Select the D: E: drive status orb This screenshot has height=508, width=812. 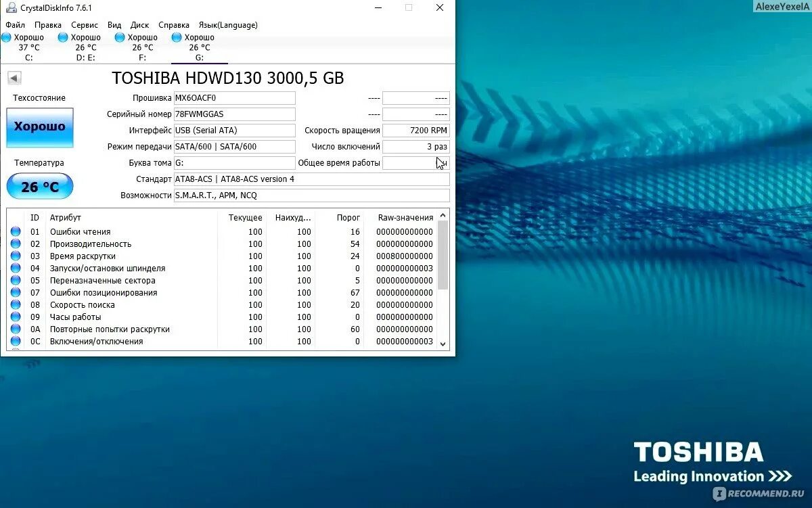(63, 37)
